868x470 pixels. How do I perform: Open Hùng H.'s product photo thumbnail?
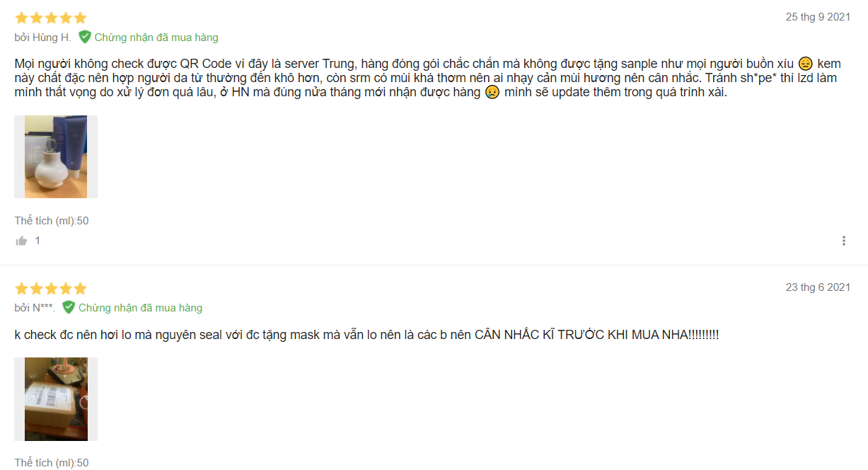[x=56, y=156]
